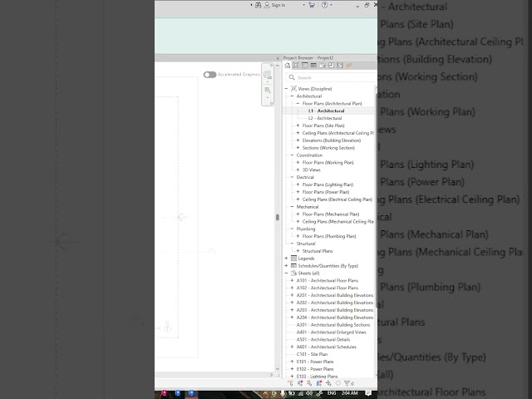This screenshot has width=532, height=399.
Task: Select the Coordination discipline label
Action: click(309, 155)
